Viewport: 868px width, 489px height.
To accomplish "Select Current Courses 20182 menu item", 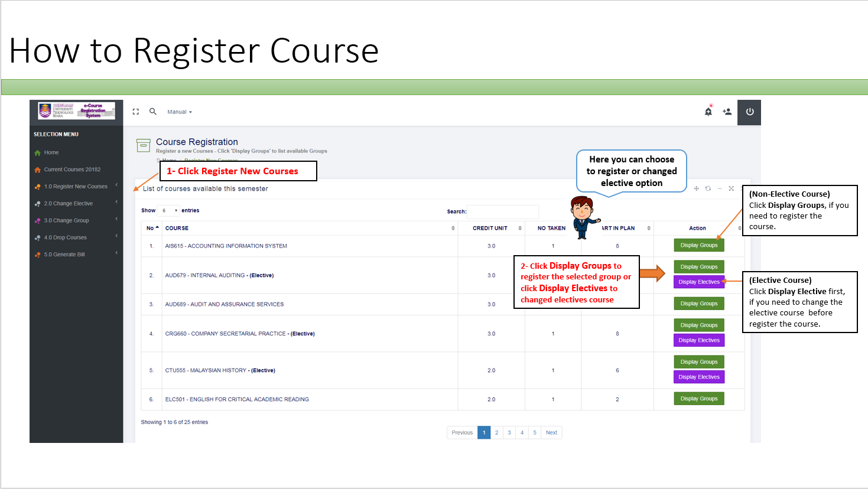I will coord(65,169).
